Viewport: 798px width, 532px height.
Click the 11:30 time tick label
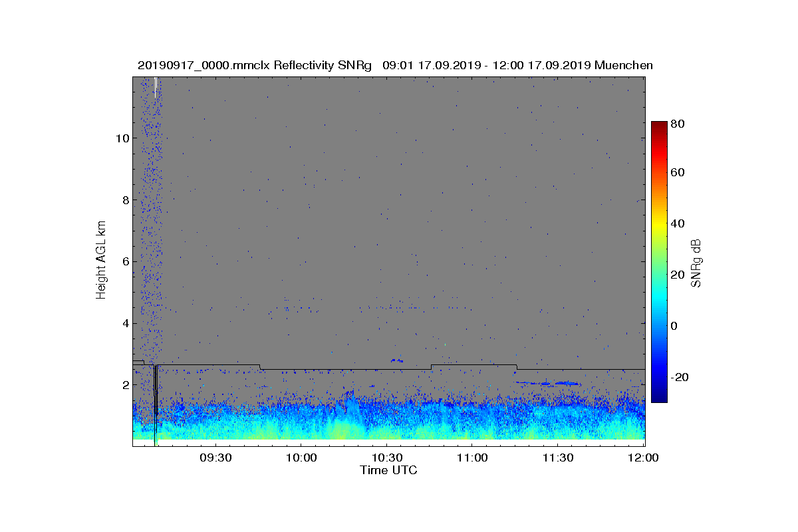[558, 458]
